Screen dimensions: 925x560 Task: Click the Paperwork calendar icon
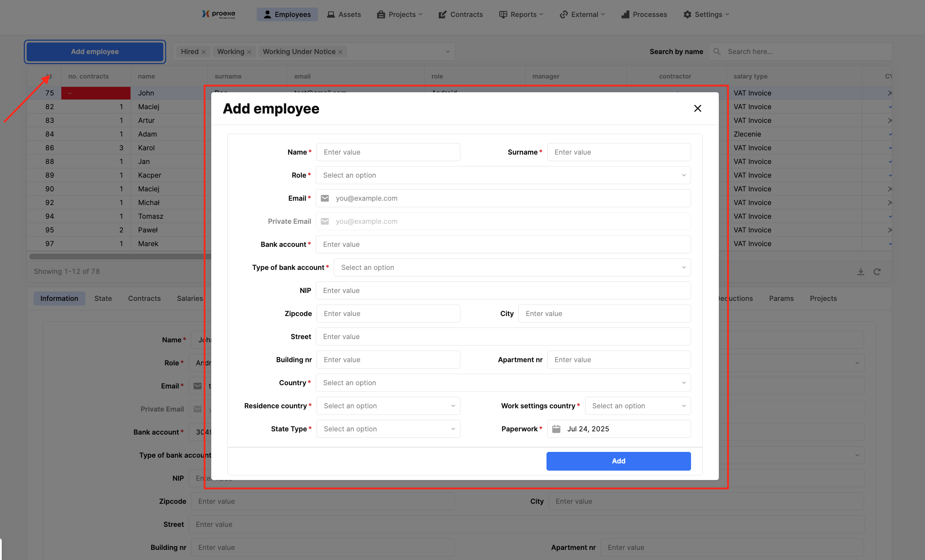point(556,428)
